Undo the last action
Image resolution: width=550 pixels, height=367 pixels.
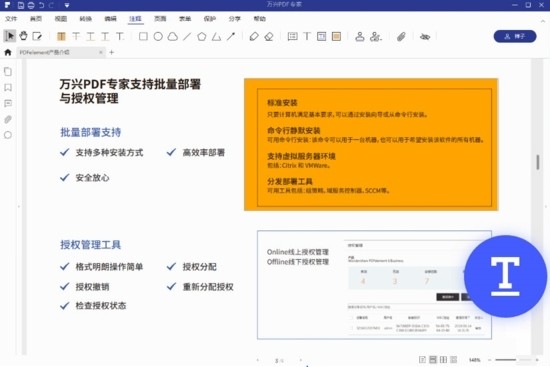point(41,5)
